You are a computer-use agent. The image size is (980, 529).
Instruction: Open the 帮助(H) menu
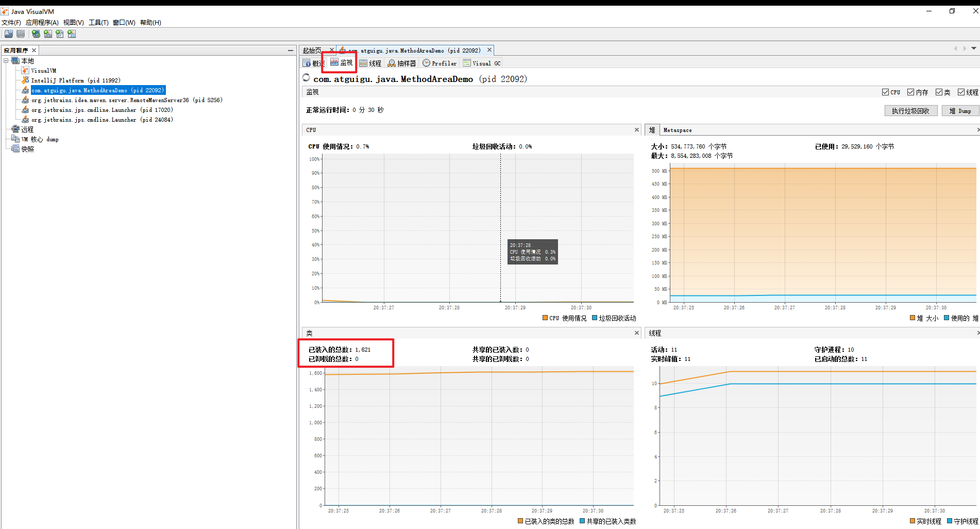pyautogui.click(x=150, y=23)
